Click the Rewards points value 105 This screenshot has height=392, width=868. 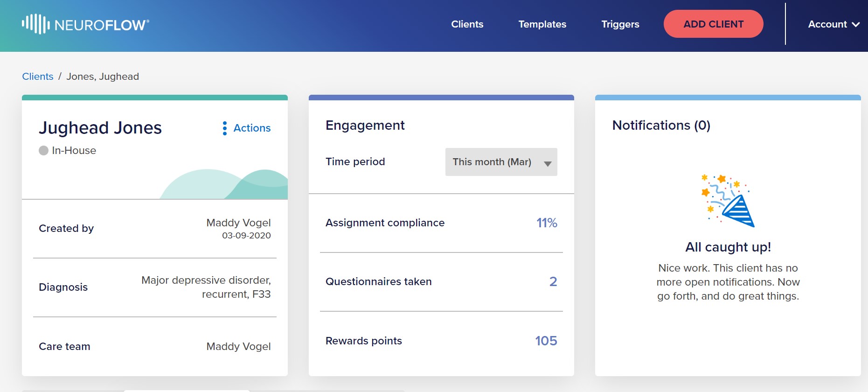tap(546, 341)
